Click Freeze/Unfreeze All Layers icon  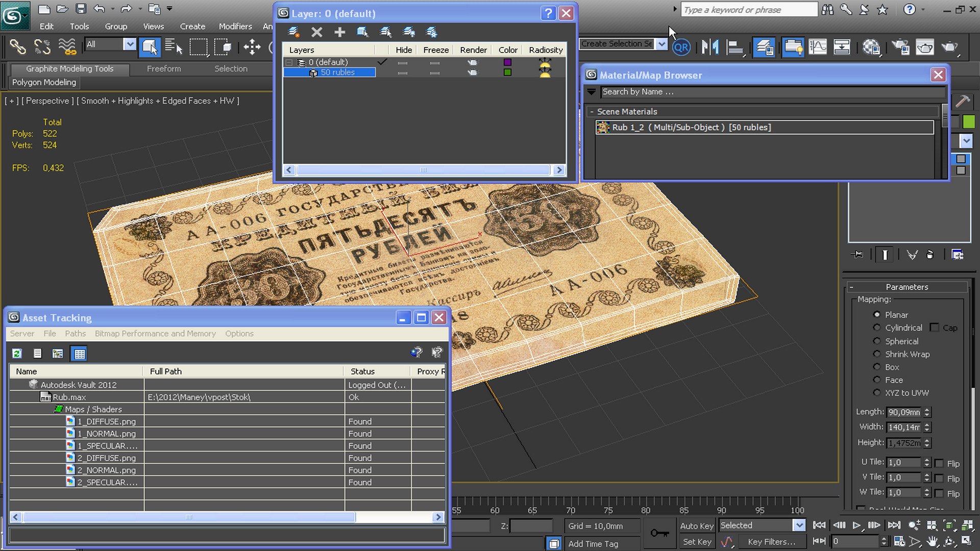pyautogui.click(x=432, y=32)
